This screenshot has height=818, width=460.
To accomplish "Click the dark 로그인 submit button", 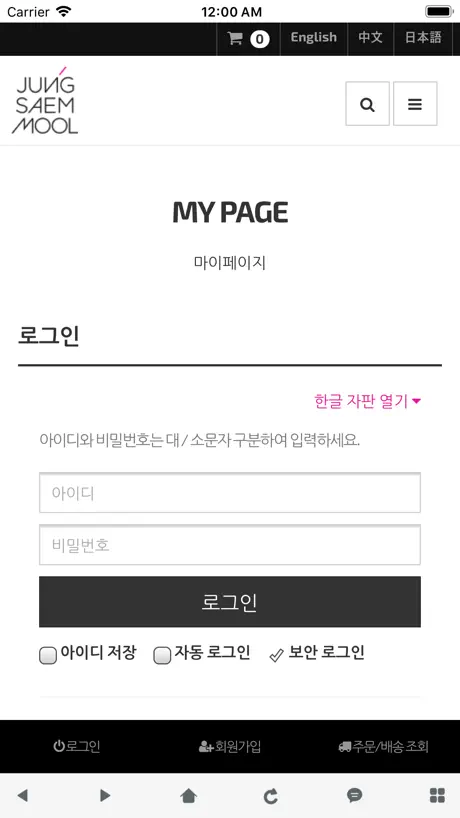I will [230, 602].
